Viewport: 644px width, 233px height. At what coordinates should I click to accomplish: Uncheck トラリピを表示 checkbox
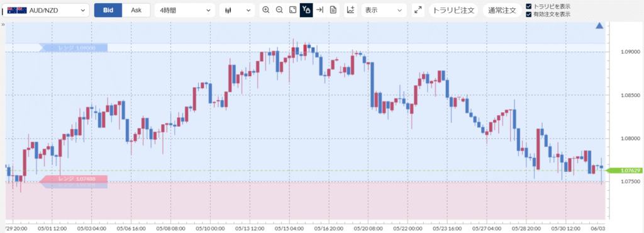coord(529,6)
